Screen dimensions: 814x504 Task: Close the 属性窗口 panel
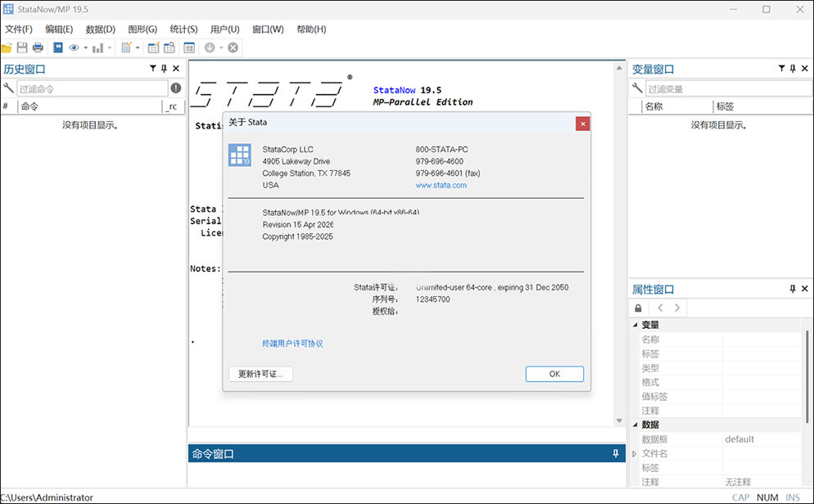(805, 289)
